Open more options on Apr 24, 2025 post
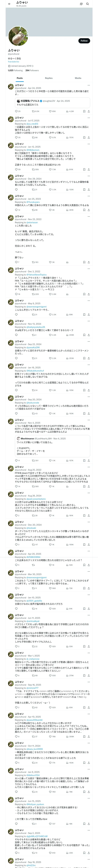 click(89, 85)
